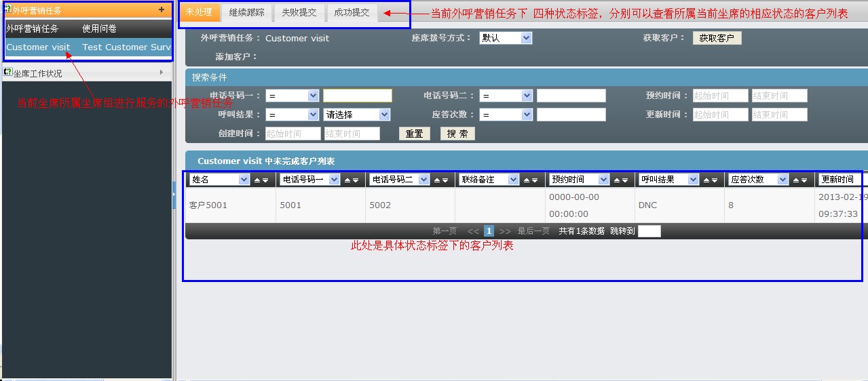Click the plus icon in 外呼营销任务 header
Viewport: 868px width, 381px height.
pyautogui.click(x=161, y=9)
